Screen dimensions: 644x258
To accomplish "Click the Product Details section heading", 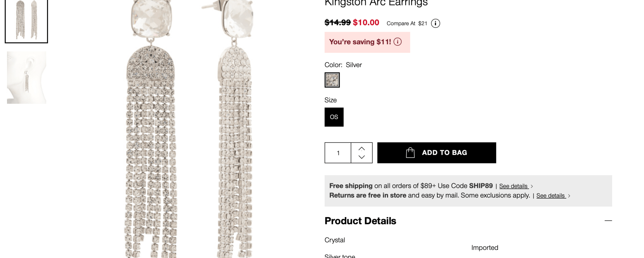I will click(x=360, y=221).
